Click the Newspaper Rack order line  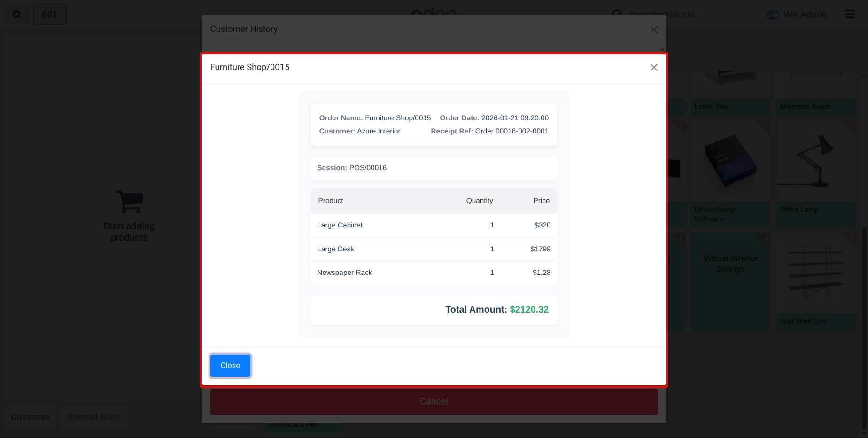click(x=434, y=273)
